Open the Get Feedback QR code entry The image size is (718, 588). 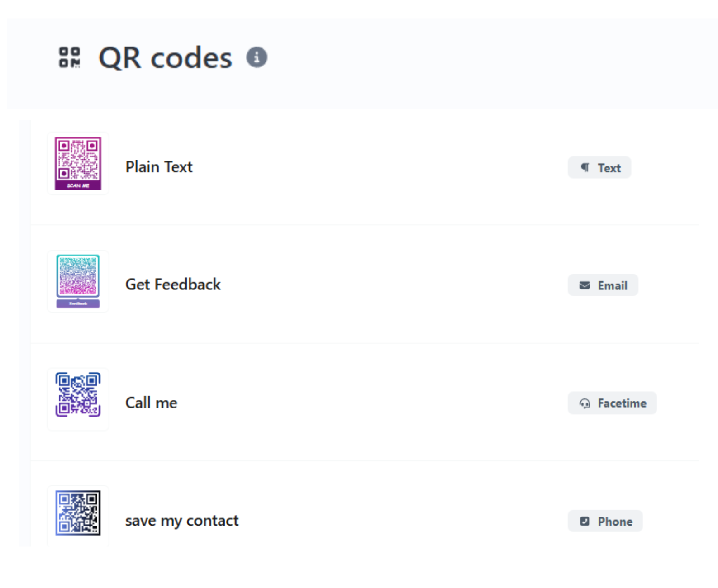pos(173,285)
